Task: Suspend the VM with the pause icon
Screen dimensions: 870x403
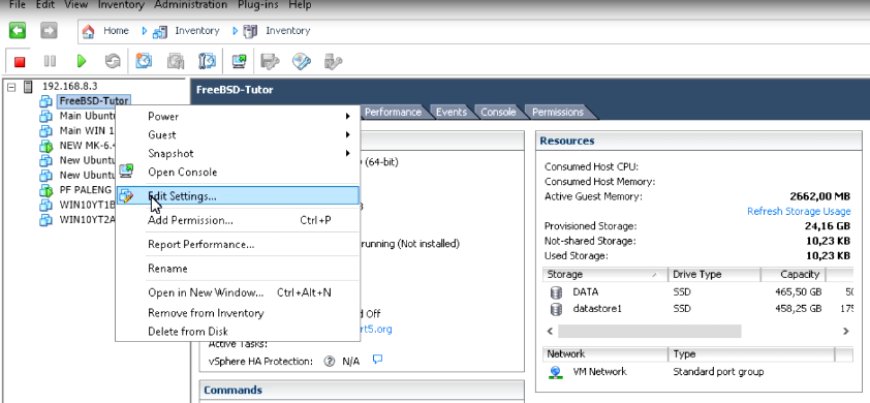Action: click(50, 61)
